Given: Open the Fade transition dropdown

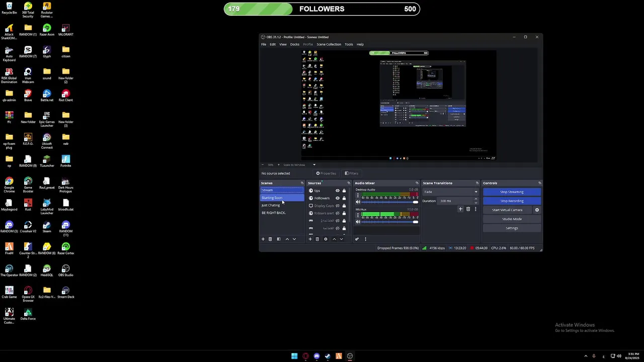Looking at the screenshot, I should point(450,192).
